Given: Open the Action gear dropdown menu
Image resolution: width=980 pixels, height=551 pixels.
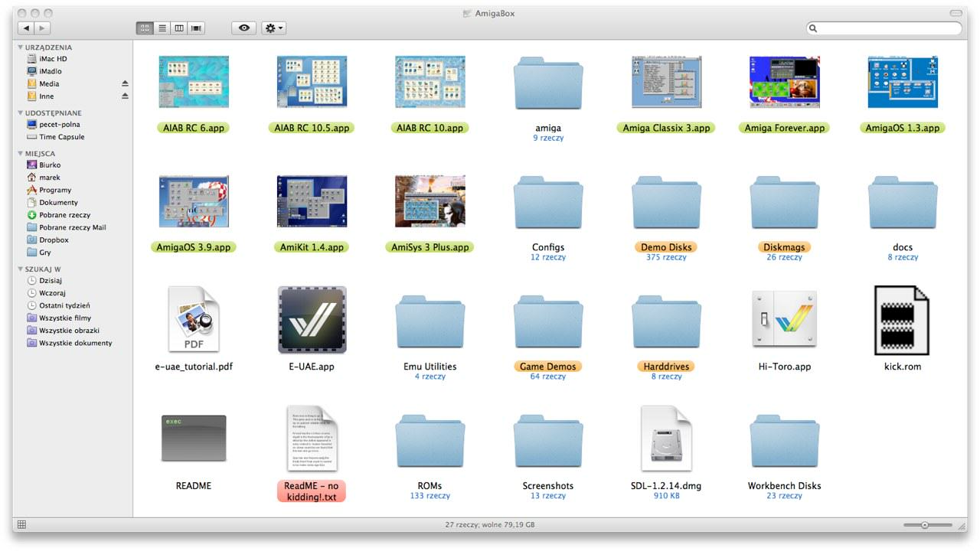Looking at the screenshot, I should click(273, 28).
